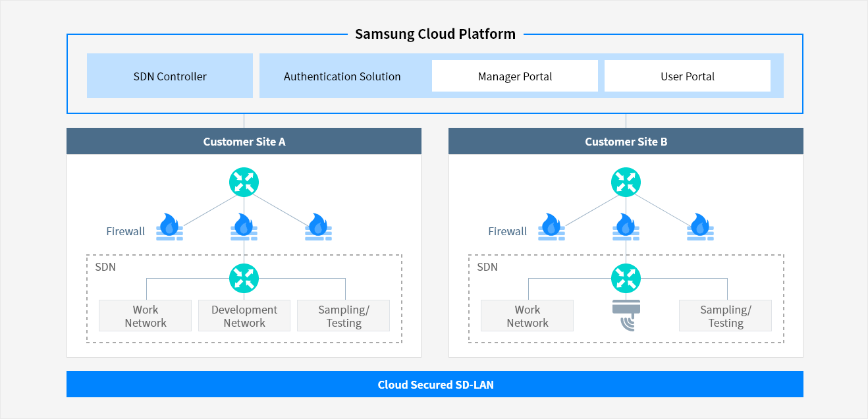
Task: Click Work Network box in Customer Site B
Action: [528, 316]
